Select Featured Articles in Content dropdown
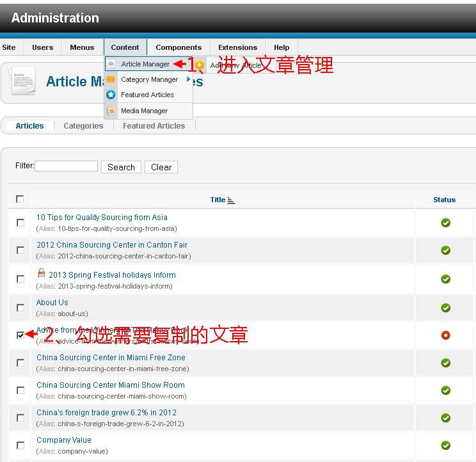The width and height of the screenshot is (476, 462). (148, 95)
